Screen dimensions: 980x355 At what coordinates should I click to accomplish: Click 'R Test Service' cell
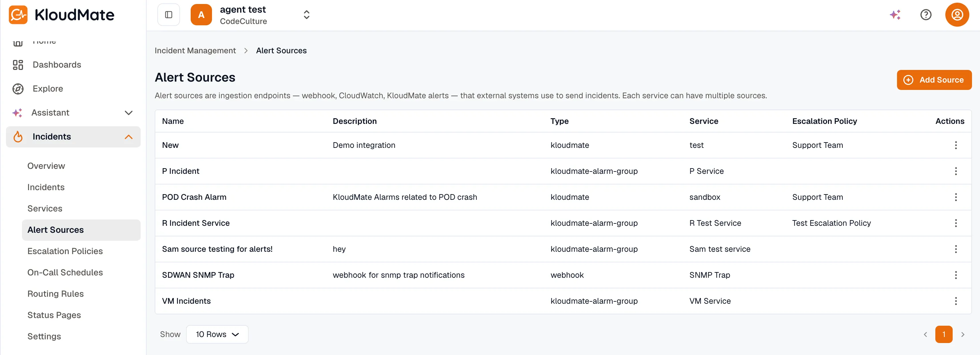point(715,223)
